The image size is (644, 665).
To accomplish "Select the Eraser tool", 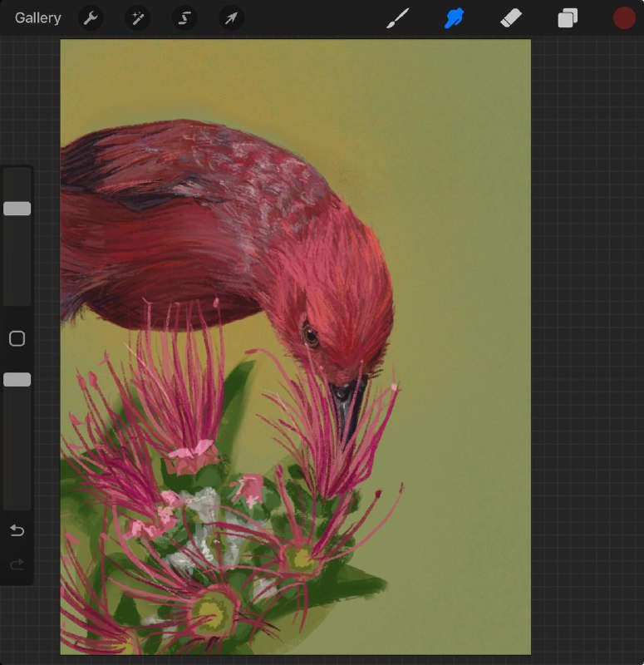I will (x=511, y=18).
